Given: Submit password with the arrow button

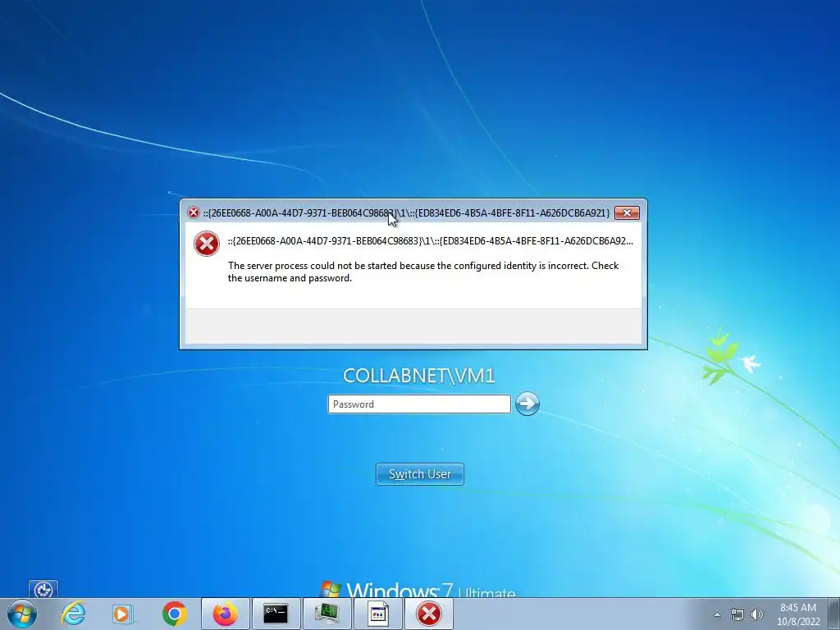Looking at the screenshot, I should tap(527, 404).
